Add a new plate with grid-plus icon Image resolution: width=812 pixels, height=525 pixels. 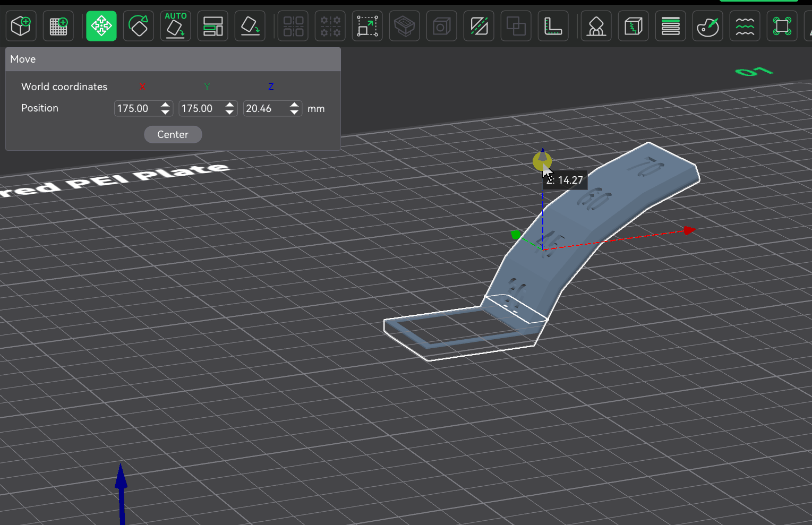tap(58, 26)
